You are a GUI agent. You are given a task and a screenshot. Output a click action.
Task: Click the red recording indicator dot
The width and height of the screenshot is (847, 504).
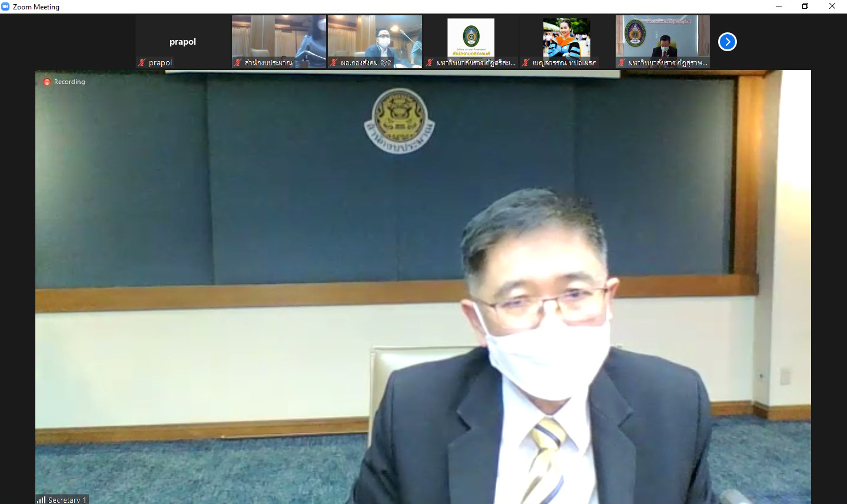[x=47, y=82]
